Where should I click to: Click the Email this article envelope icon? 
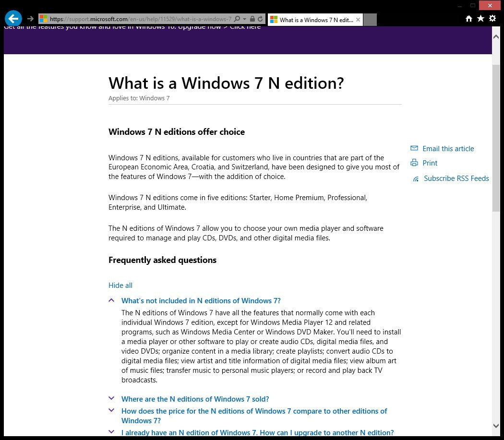point(414,148)
